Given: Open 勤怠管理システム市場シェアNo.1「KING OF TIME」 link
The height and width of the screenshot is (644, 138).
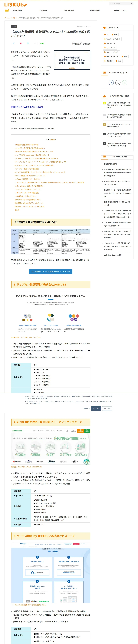Looking at the screenshot, I should pyautogui.click(x=27, y=467).
